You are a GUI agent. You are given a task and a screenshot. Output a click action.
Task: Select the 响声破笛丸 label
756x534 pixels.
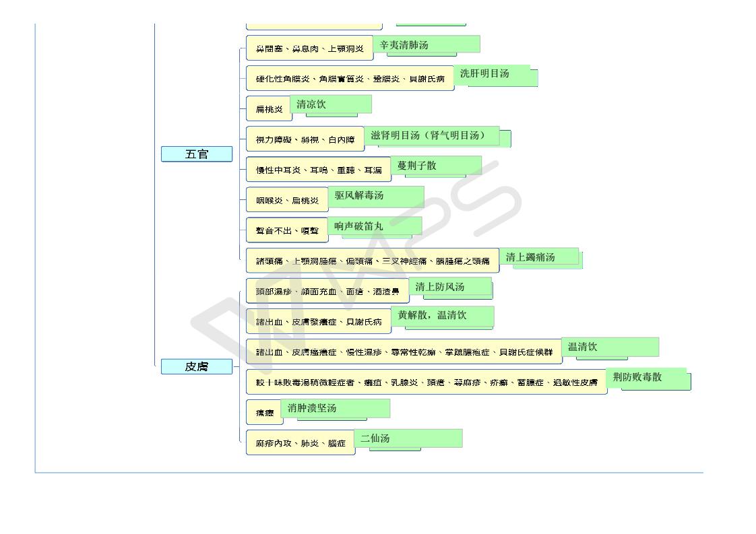point(375,226)
